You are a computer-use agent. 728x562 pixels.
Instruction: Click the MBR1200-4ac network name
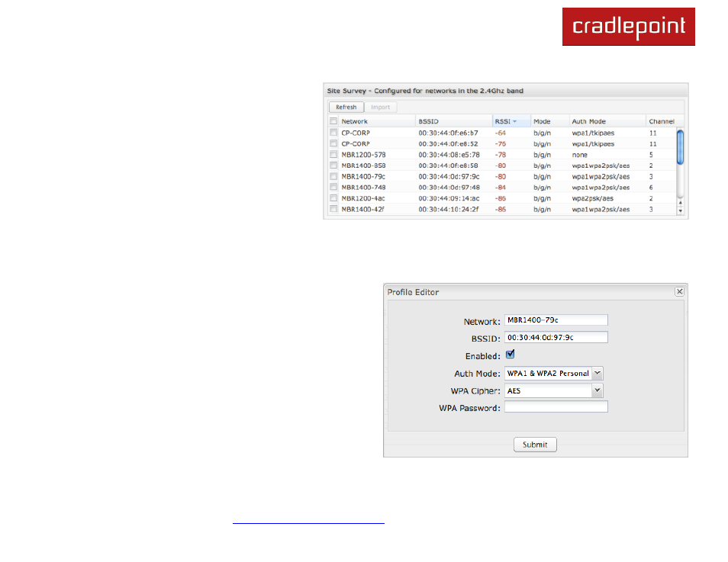(x=363, y=198)
